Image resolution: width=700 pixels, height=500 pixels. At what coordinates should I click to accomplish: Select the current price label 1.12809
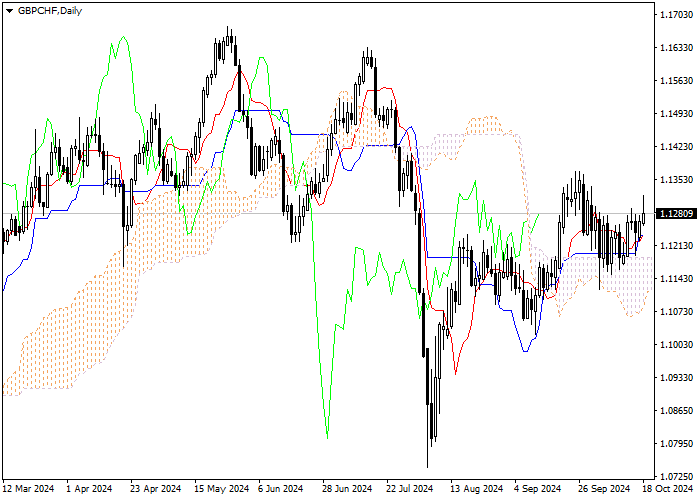(676, 214)
